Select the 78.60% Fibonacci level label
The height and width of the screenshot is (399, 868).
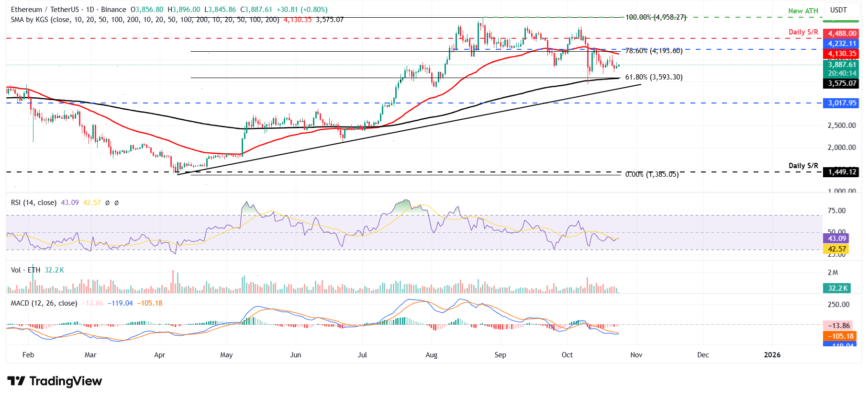coord(654,51)
